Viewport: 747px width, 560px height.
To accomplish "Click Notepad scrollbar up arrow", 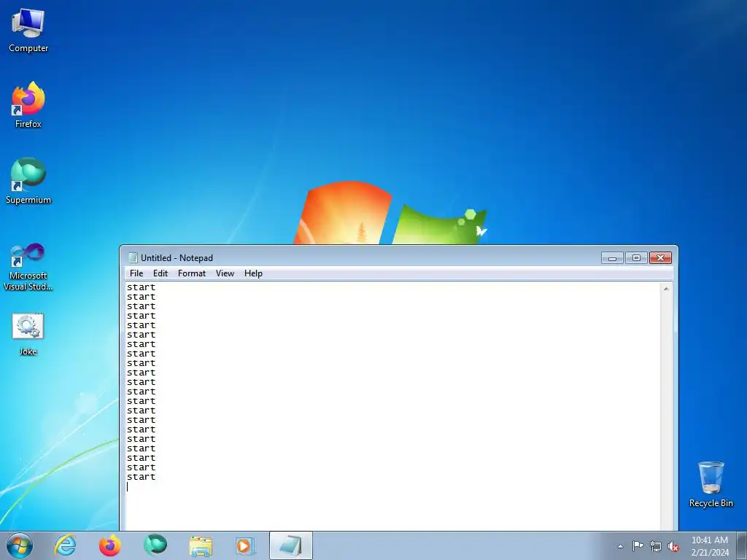I will tap(666, 289).
